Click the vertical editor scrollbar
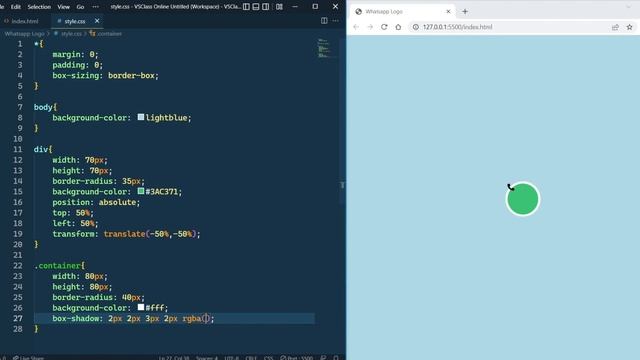Viewport: 640px width, 360px height. tap(342, 122)
